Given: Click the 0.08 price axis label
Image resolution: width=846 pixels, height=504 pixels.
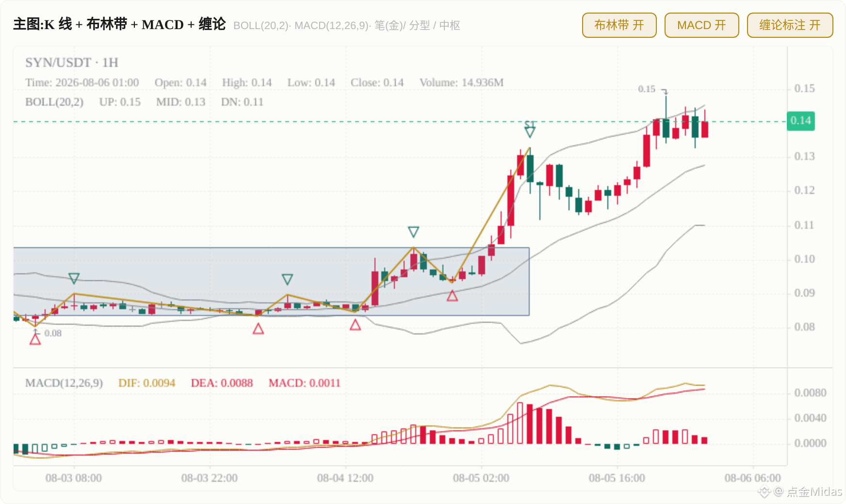Looking at the screenshot, I should 804,327.
